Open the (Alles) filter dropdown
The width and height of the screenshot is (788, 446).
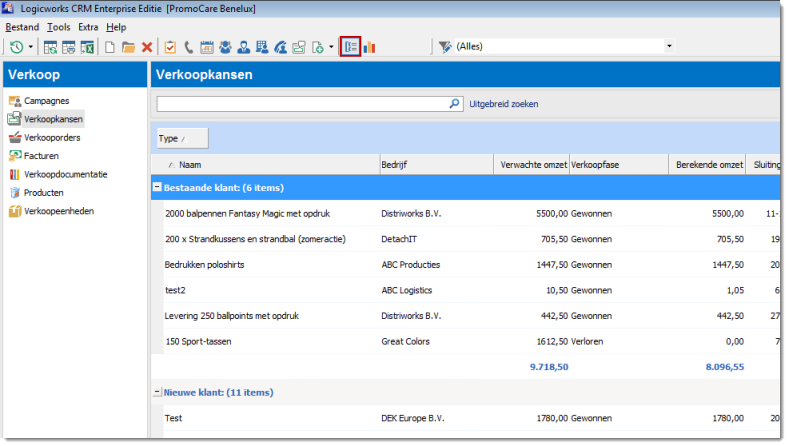(669, 46)
